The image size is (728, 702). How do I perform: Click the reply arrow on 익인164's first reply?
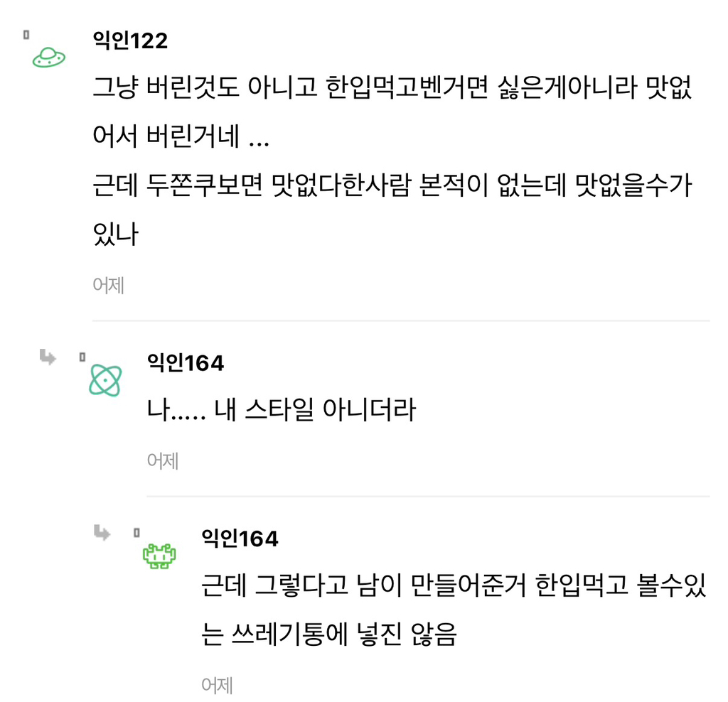tap(47, 358)
